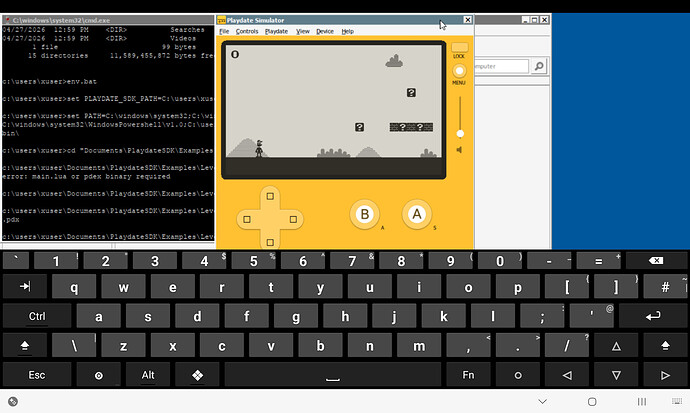This screenshot has height=413, width=690.
Task: Tap the hash key on keyboard
Action: [665, 287]
